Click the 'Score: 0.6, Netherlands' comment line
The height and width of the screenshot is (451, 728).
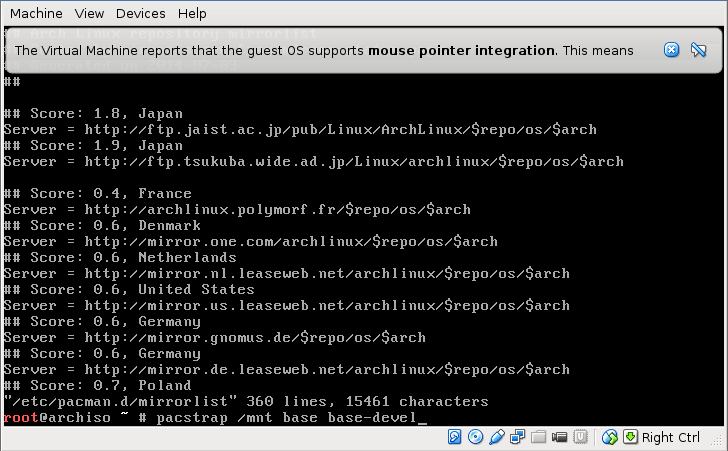pos(120,257)
